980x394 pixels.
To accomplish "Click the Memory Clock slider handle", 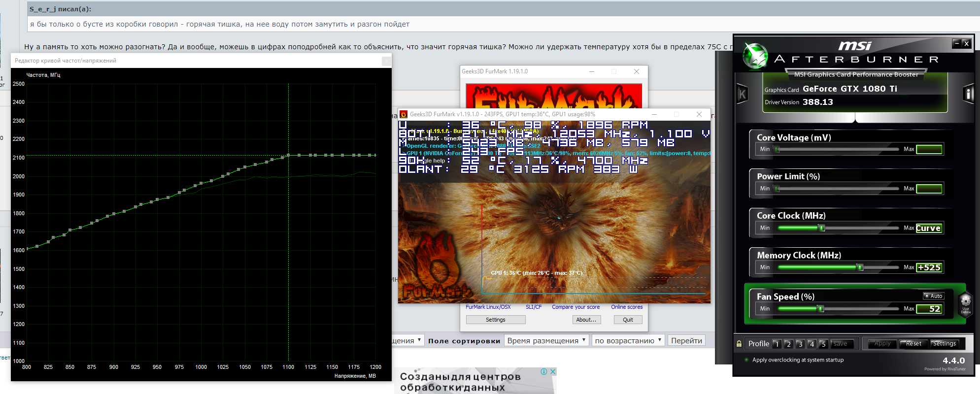I will pyautogui.click(x=860, y=267).
